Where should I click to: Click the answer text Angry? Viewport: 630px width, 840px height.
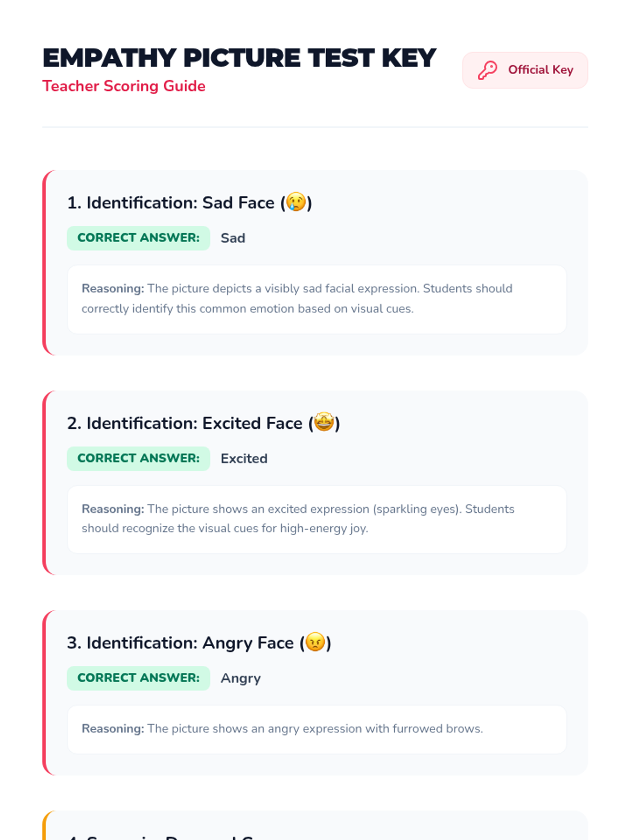coord(240,678)
